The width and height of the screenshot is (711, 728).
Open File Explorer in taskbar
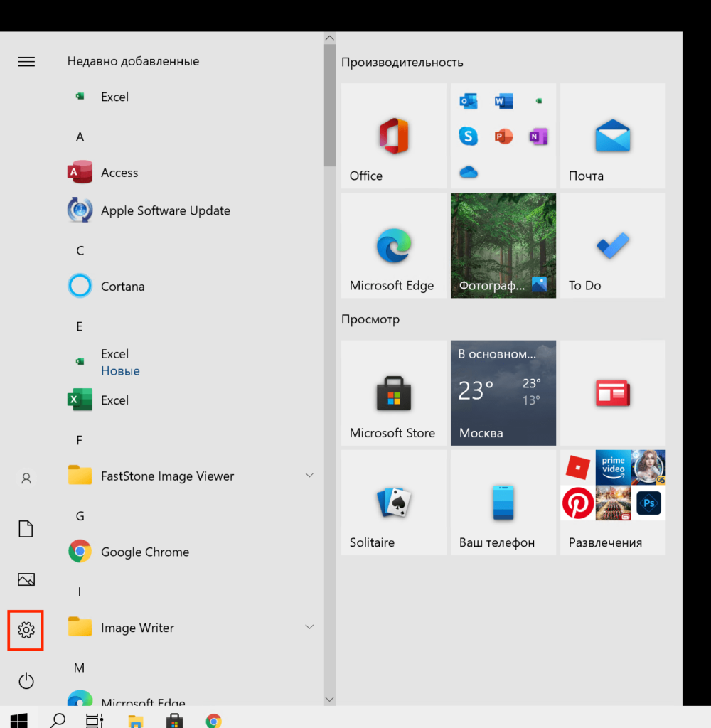[x=135, y=721]
